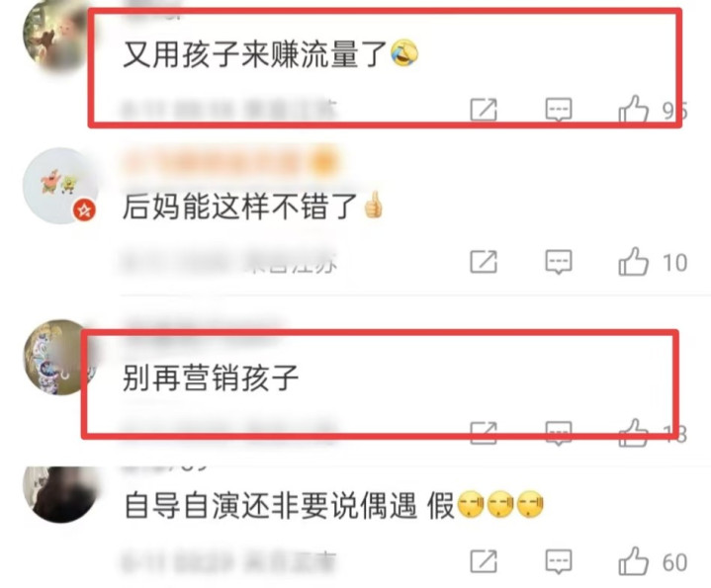Reply to the comment 别再营销孩子
This screenshot has height=588, width=711.
[559, 433]
